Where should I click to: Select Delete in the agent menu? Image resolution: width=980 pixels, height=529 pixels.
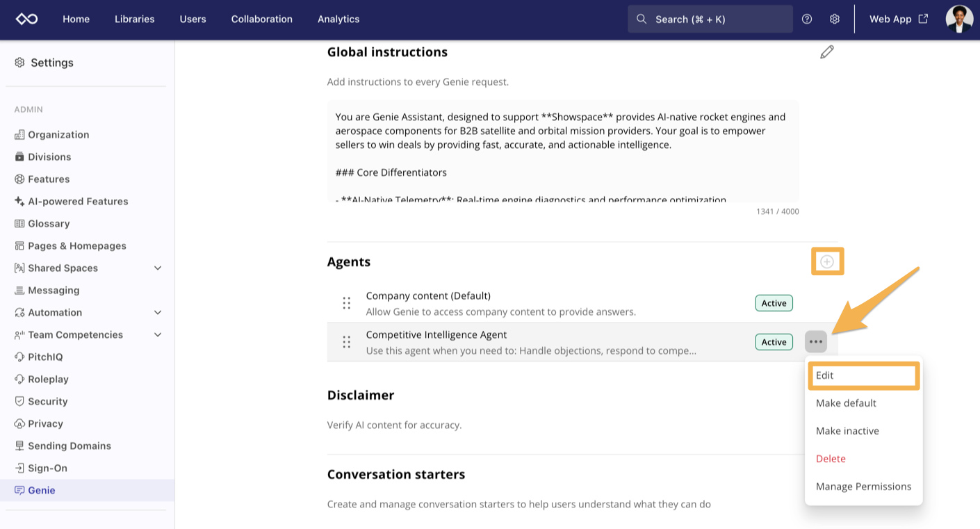point(831,459)
